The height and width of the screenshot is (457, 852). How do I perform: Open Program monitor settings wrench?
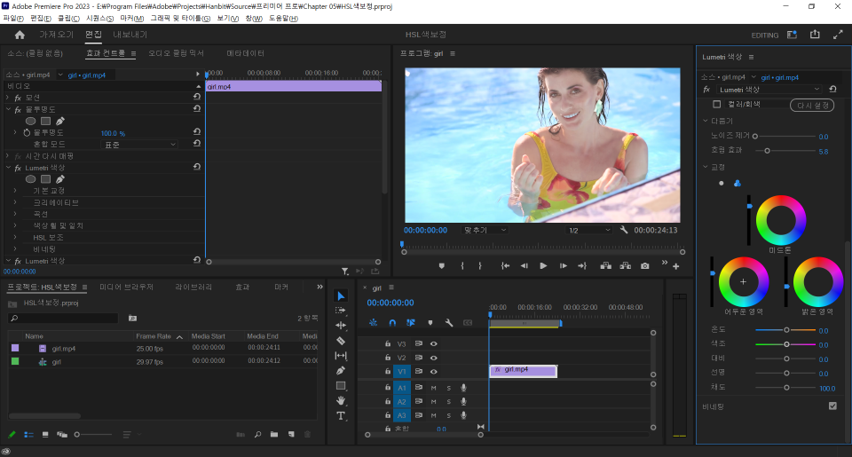[624, 230]
